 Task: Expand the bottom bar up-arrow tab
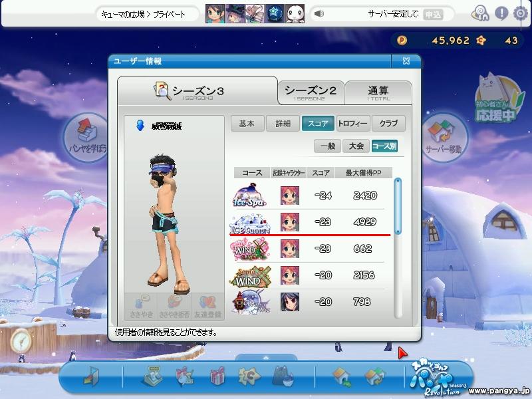click(x=266, y=358)
